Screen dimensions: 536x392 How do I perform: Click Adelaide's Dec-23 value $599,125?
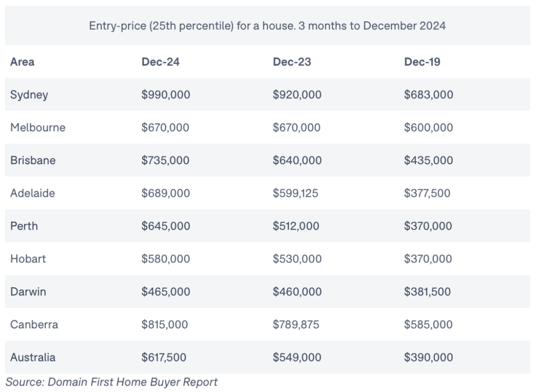[x=295, y=193]
